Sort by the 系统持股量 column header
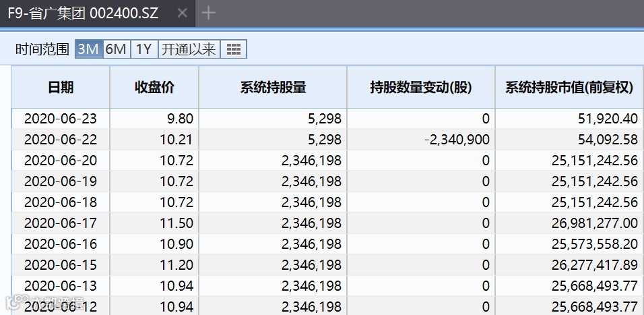This screenshot has width=644, height=315. 273,87
